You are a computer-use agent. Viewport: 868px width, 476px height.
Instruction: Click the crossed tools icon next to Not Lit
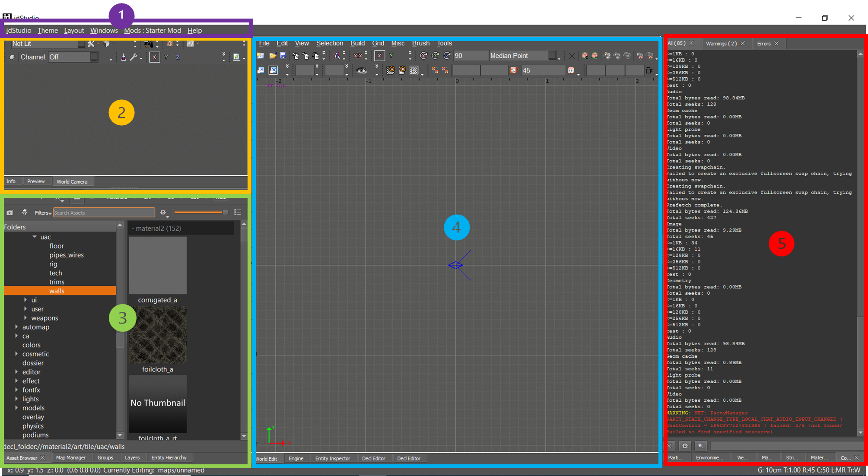[x=91, y=44]
